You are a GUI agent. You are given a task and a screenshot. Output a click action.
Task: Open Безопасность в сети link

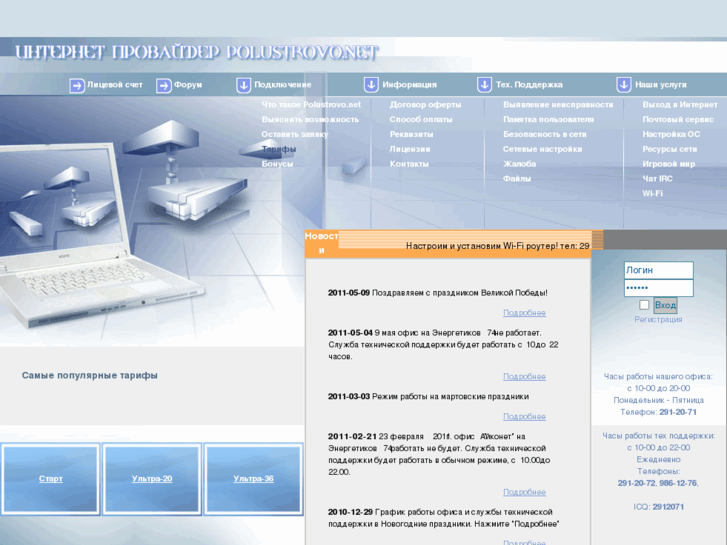coord(545,135)
